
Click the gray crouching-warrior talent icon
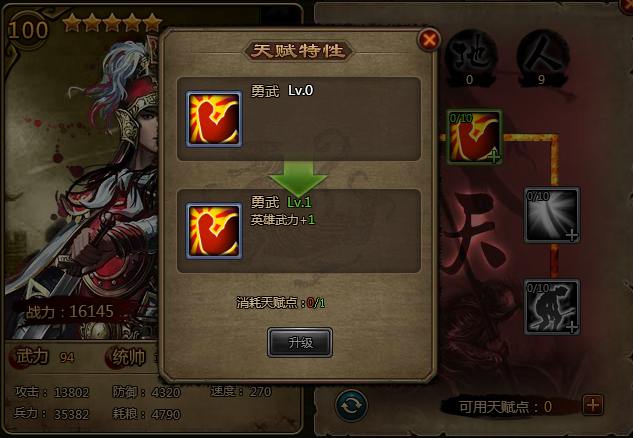coord(552,307)
